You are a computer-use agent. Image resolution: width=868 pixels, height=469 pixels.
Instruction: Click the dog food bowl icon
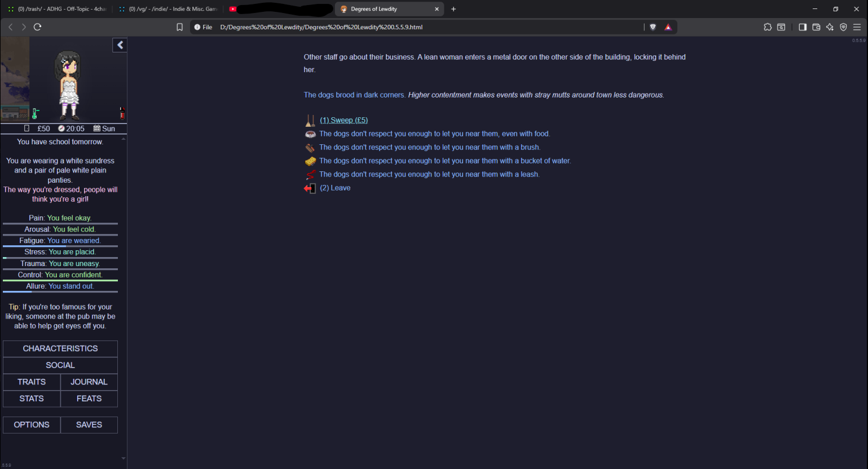pos(310,134)
